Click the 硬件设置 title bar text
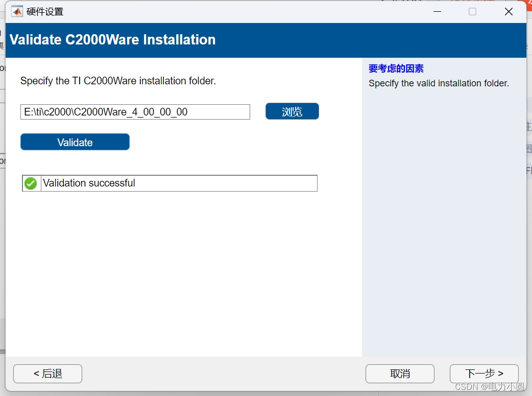 coord(46,11)
